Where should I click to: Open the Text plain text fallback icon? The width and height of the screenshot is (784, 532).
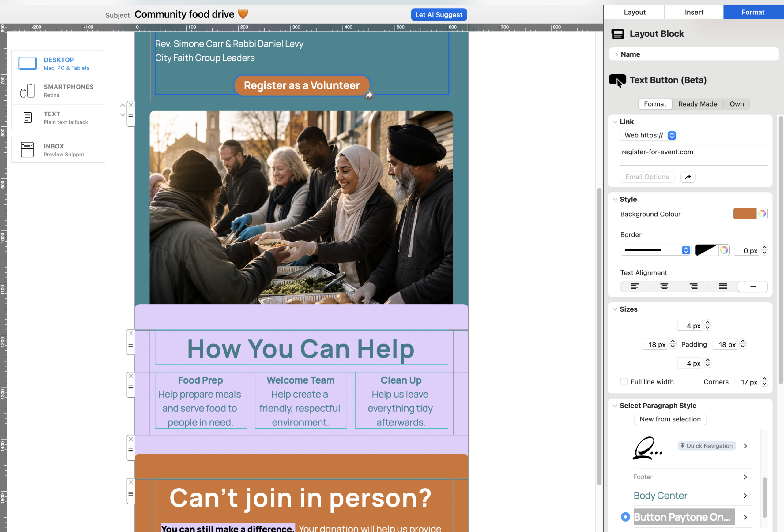point(27,118)
